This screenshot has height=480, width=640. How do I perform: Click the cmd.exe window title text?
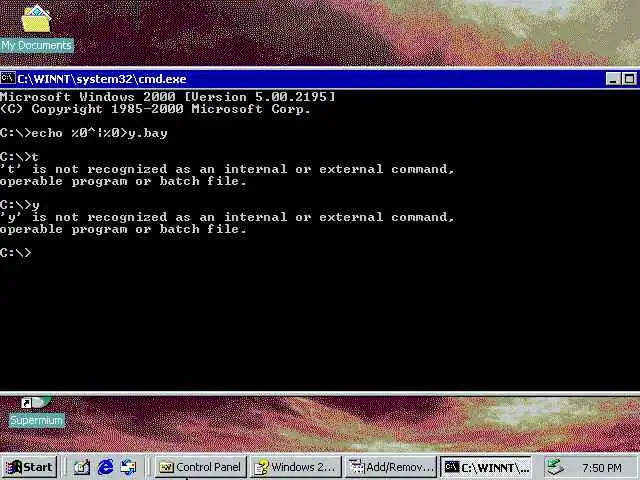[102, 79]
